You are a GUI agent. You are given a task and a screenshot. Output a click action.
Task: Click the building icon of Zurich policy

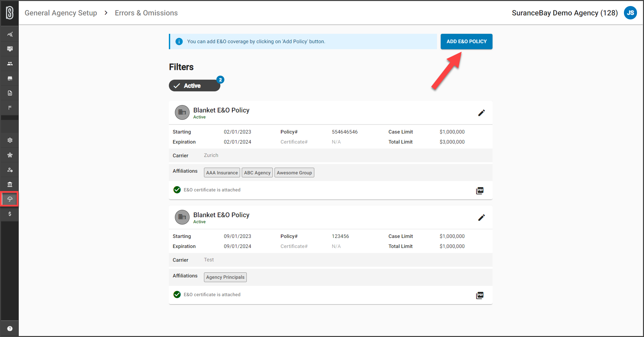click(x=182, y=112)
